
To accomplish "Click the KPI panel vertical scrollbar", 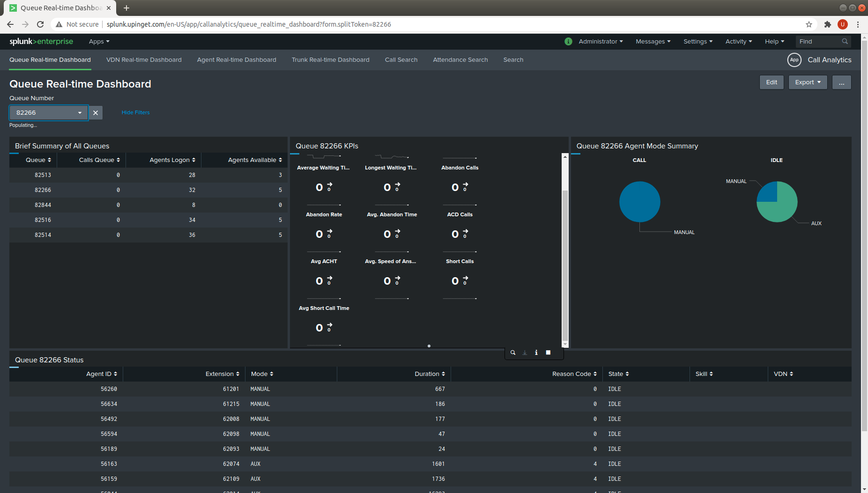I will point(565,265).
